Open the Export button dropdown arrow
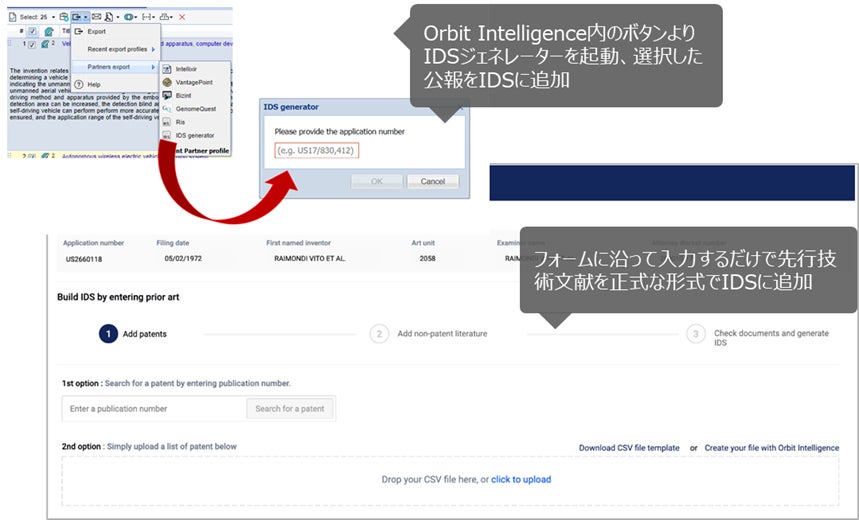The width and height of the screenshot is (859, 520). tap(85, 17)
